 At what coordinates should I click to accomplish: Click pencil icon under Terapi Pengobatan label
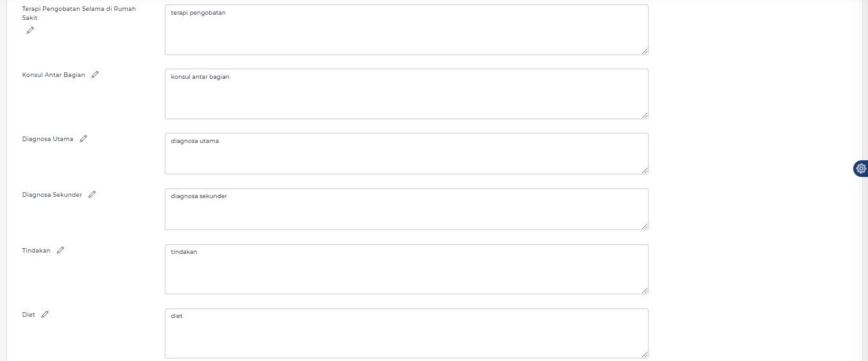tap(30, 30)
